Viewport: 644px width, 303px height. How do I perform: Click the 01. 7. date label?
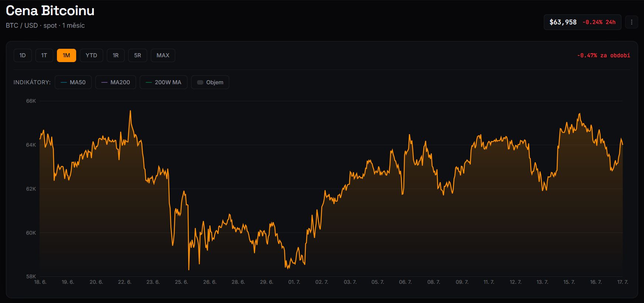coord(294,282)
